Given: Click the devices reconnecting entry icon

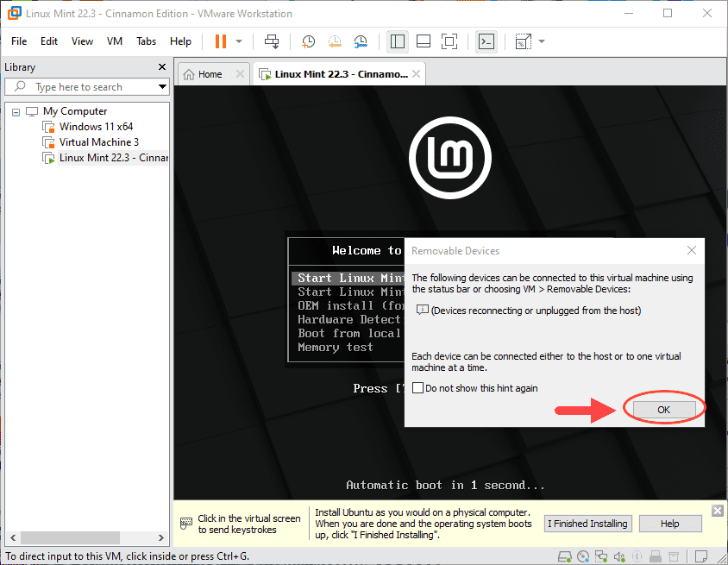Looking at the screenshot, I should (422, 310).
